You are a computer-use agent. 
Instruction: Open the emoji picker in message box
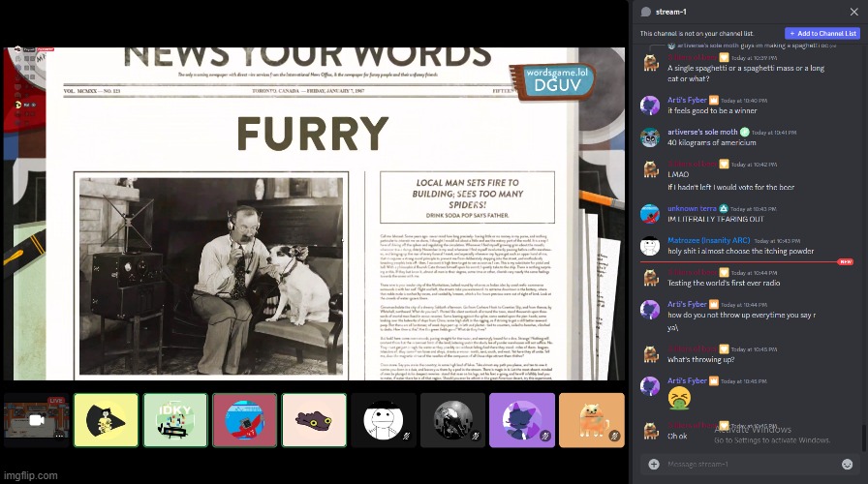pos(847,464)
